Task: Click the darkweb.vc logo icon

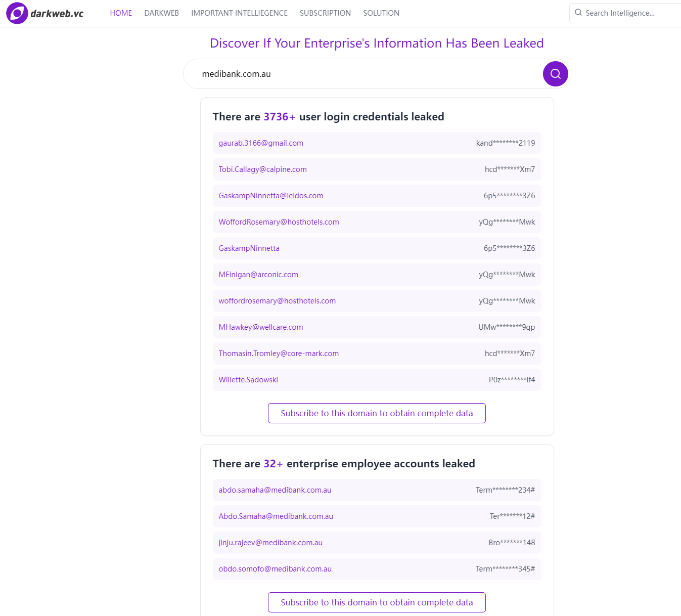Action: (17, 13)
